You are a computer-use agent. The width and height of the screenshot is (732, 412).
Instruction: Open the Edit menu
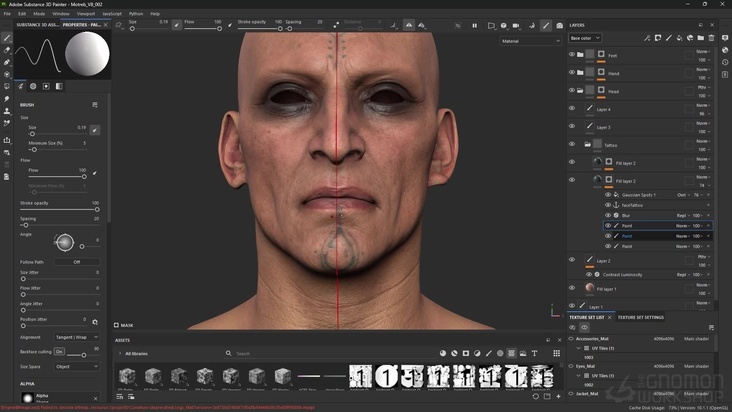tap(22, 14)
